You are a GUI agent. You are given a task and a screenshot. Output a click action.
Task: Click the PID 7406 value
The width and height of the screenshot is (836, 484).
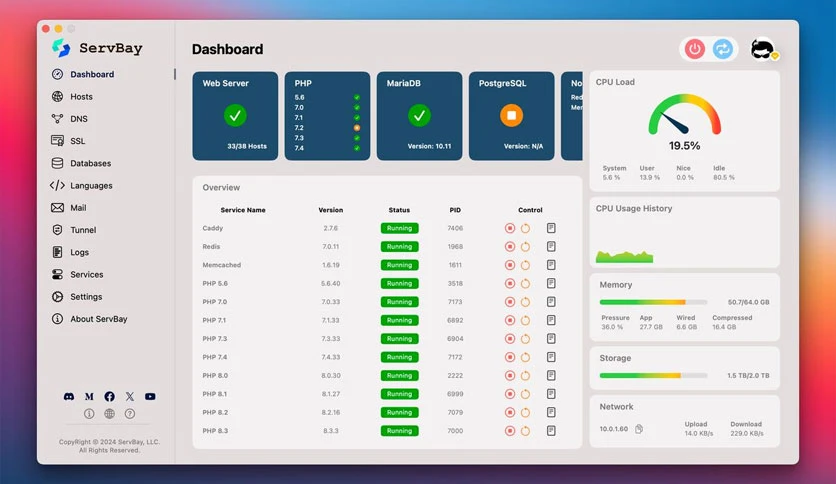[455, 228]
